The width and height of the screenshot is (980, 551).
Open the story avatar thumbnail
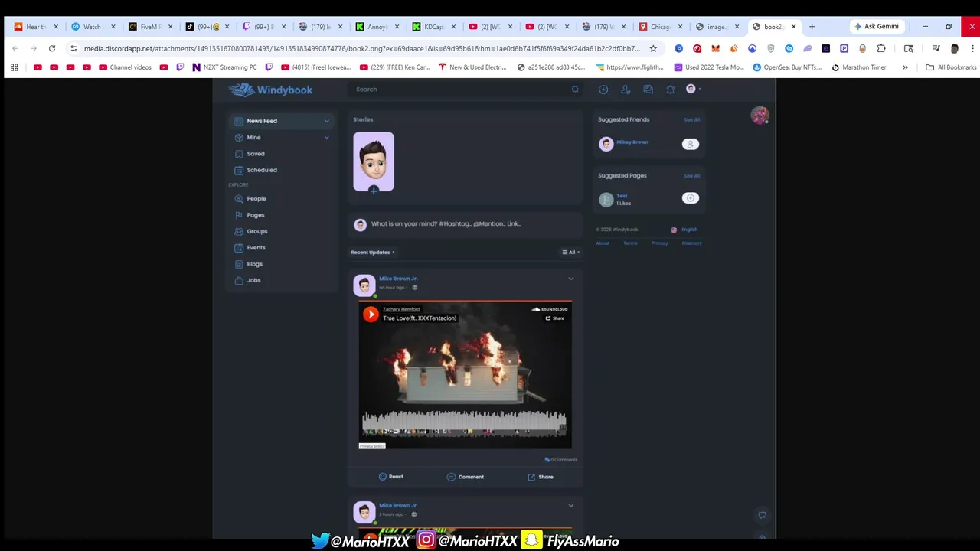(374, 161)
